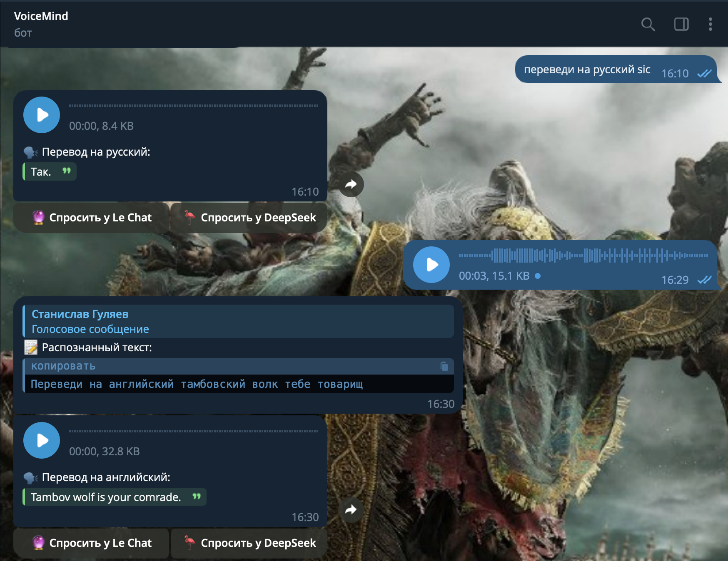Click the 'копировать' code block header

pyautogui.click(x=238, y=366)
